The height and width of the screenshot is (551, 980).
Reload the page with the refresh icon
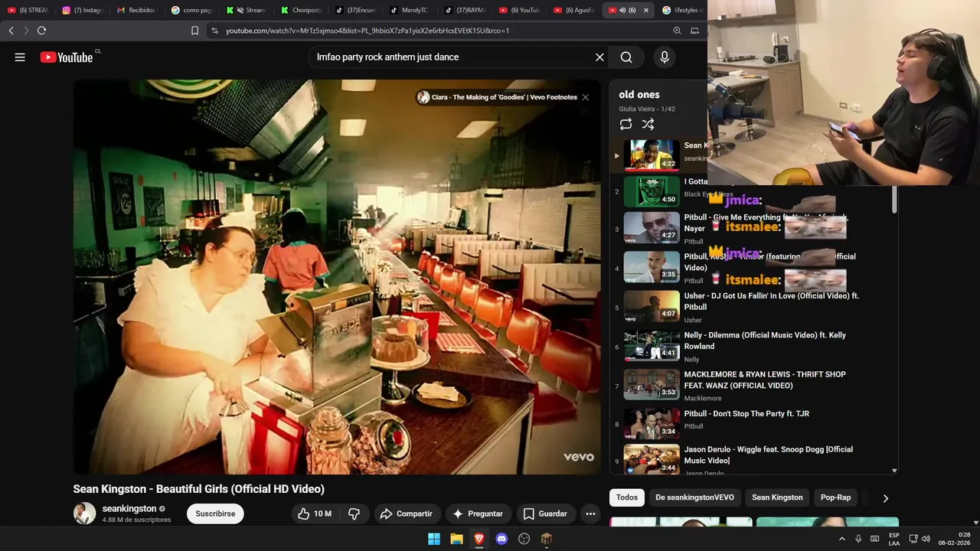(x=41, y=31)
